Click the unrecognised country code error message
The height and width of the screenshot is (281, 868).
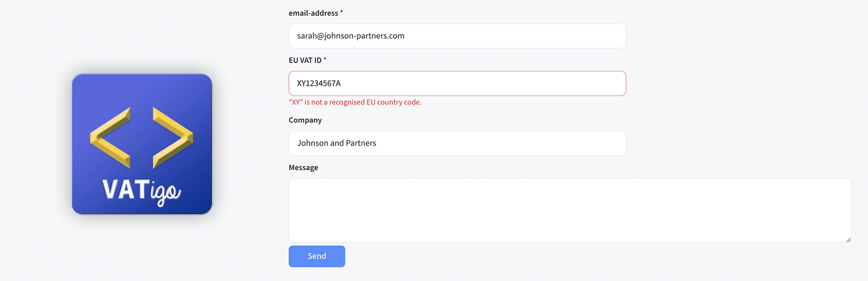click(355, 102)
